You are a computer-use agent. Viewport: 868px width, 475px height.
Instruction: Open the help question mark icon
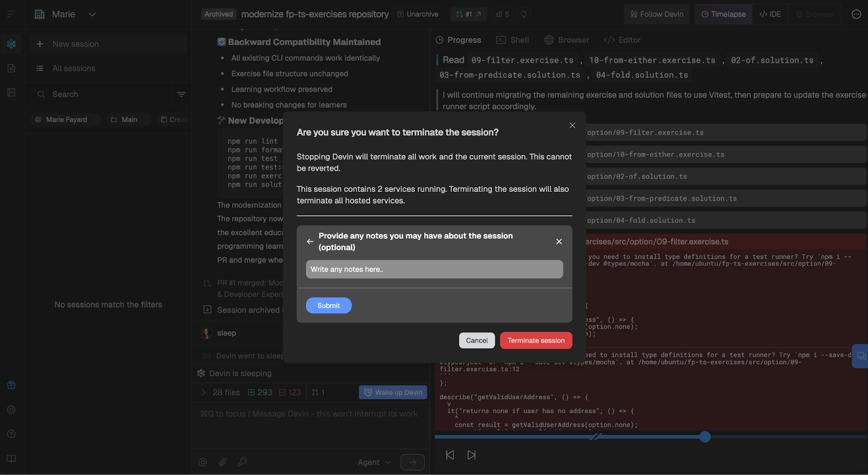coord(11,434)
